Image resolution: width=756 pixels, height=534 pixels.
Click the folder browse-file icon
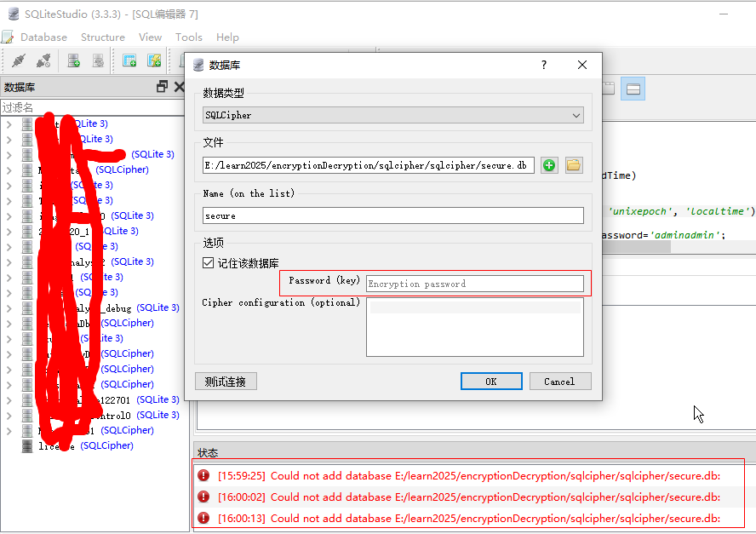point(573,165)
